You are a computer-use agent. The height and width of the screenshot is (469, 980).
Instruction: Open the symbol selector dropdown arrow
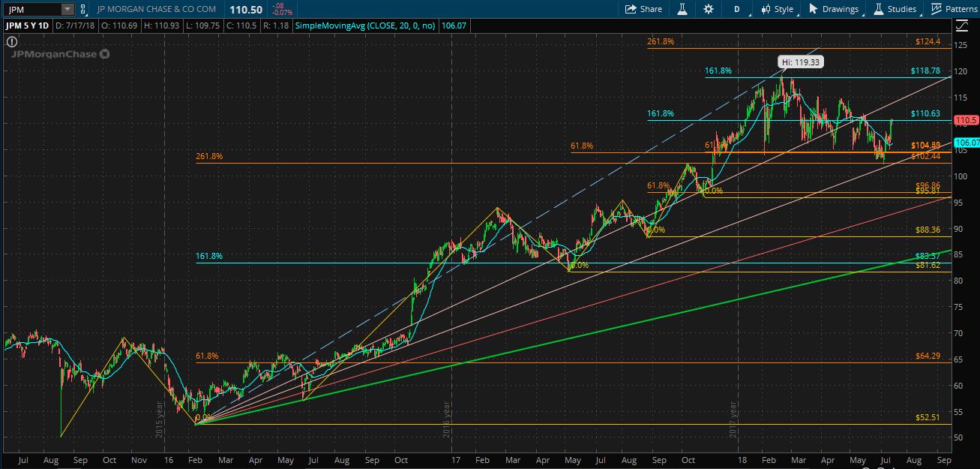tap(68, 9)
